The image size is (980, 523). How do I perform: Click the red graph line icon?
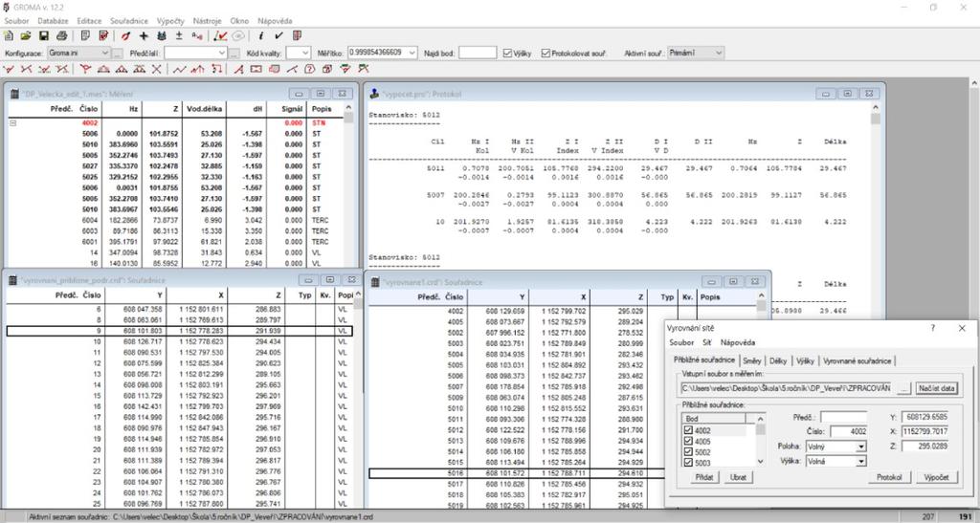(x=220, y=36)
